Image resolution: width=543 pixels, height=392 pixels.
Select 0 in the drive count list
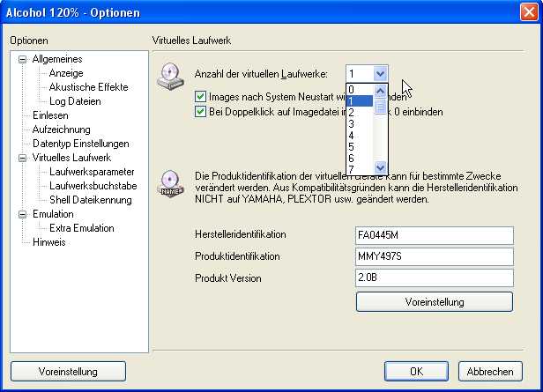tap(360, 90)
